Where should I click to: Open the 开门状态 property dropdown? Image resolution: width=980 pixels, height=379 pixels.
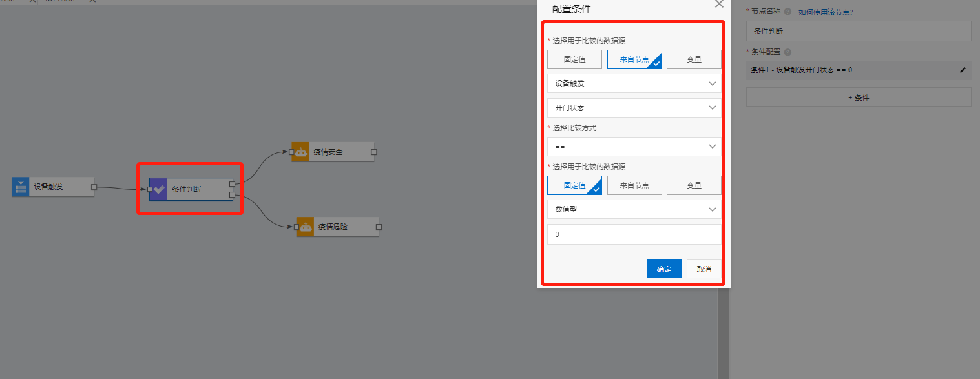(634, 107)
